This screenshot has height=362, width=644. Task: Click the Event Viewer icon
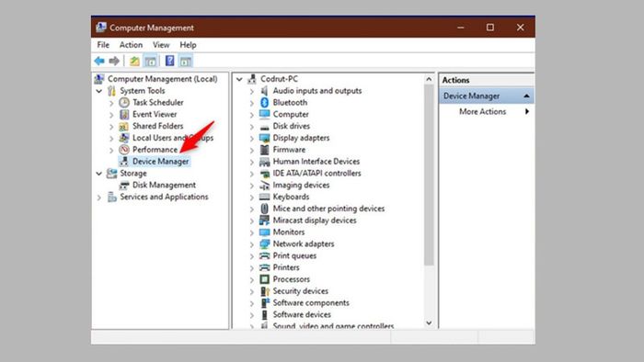tap(124, 114)
